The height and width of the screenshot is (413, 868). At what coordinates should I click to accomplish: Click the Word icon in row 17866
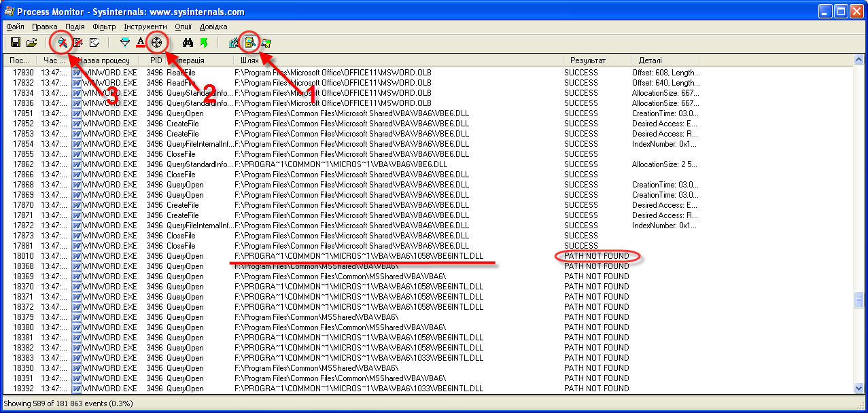(x=76, y=175)
